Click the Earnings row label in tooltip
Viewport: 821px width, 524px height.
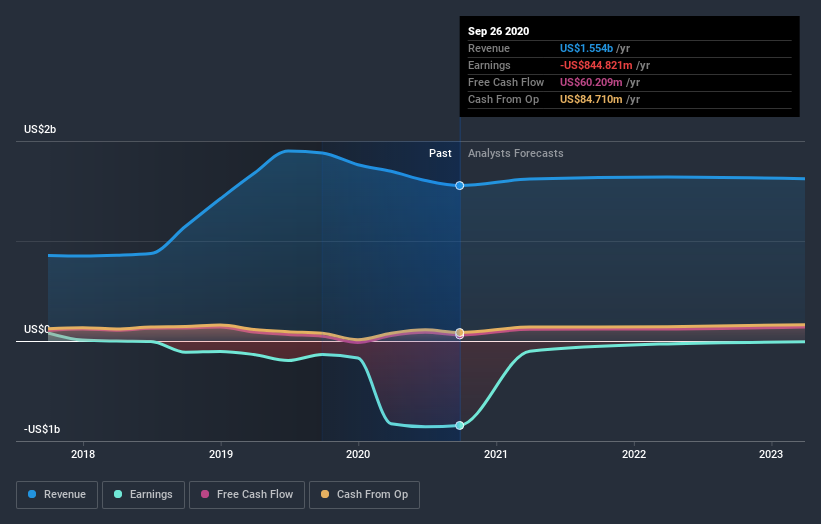pyautogui.click(x=489, y=65)
